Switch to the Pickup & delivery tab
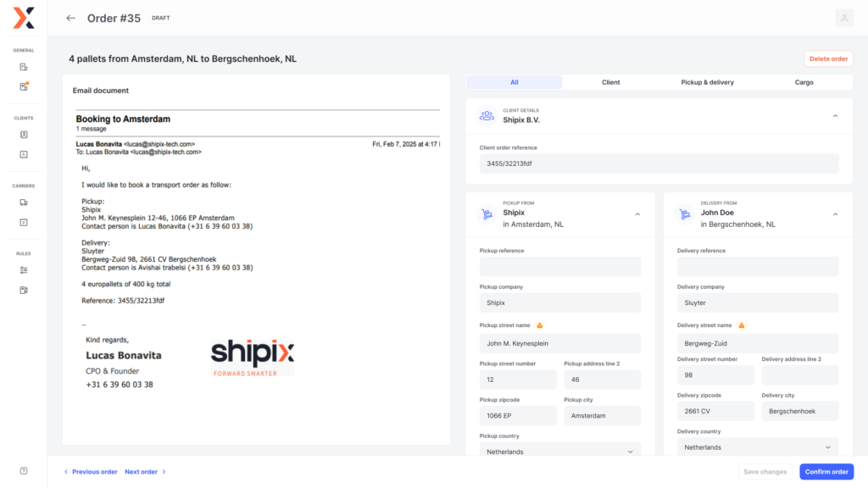The image size is (868, 488). coord(707,82)
